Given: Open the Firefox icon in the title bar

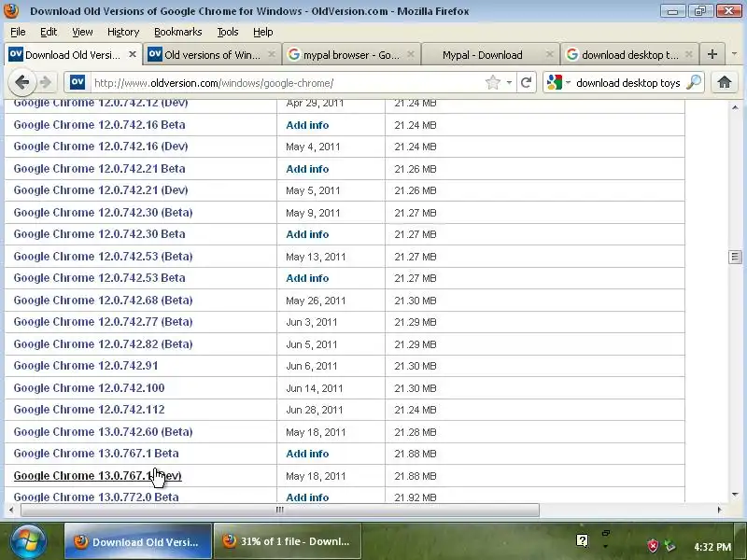Looking at the screenshot, I should click(11, 10).
